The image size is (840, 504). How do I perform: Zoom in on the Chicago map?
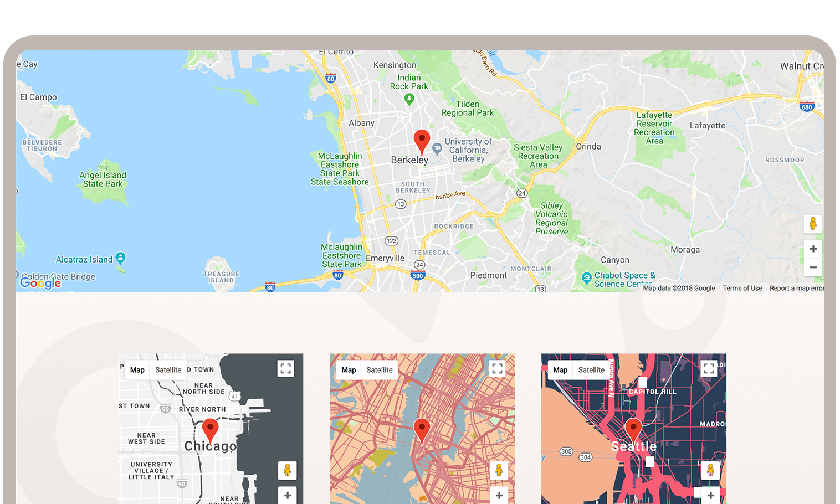287,495
